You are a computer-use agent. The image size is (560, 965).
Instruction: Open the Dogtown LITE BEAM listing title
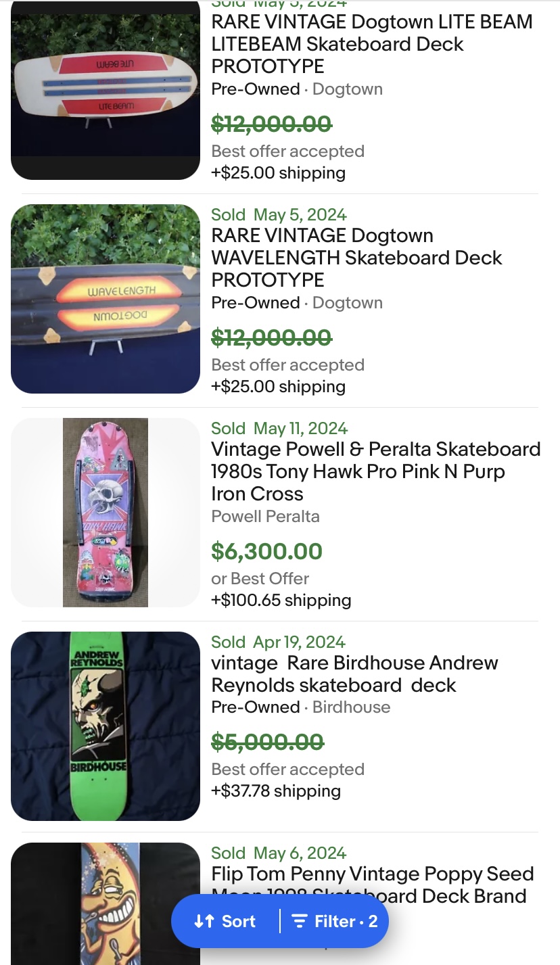pos(372,44)
